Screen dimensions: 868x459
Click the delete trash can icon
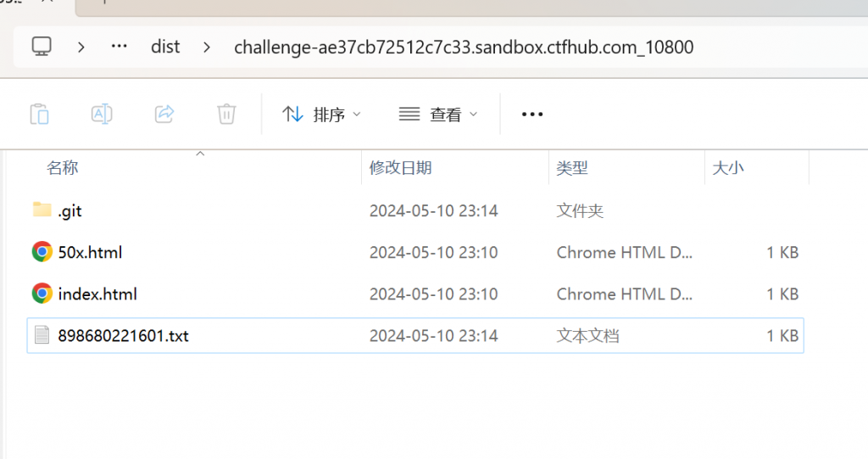pos(226,115)
